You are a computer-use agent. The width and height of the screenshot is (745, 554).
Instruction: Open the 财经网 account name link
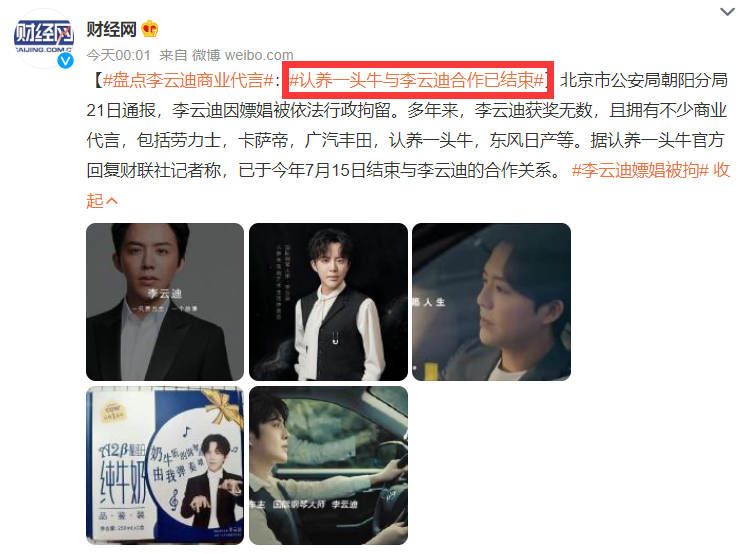pyautogui.click(x=111, y=29)
